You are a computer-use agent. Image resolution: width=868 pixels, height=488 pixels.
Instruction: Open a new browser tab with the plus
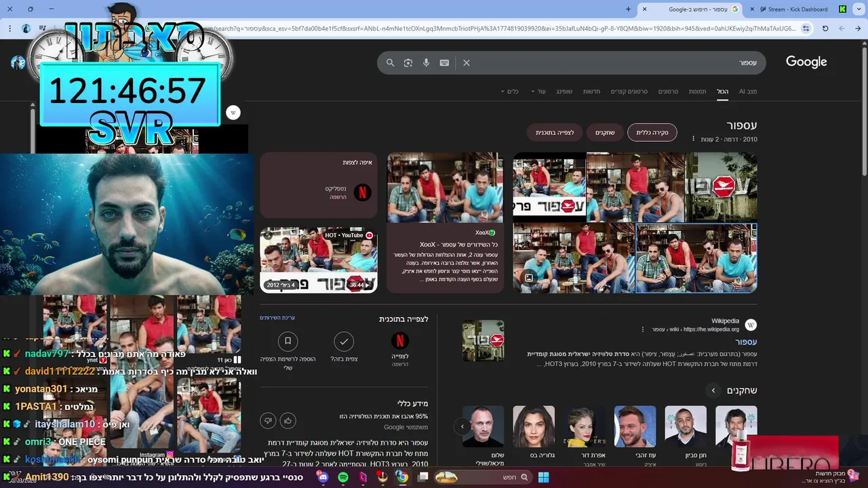[628, 9]
